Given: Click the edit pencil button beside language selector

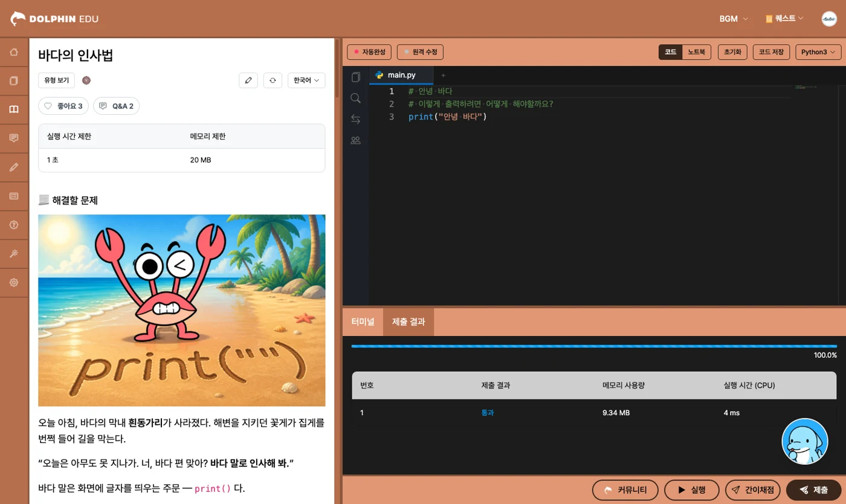Looking at the screenshot, I should 248,80.
